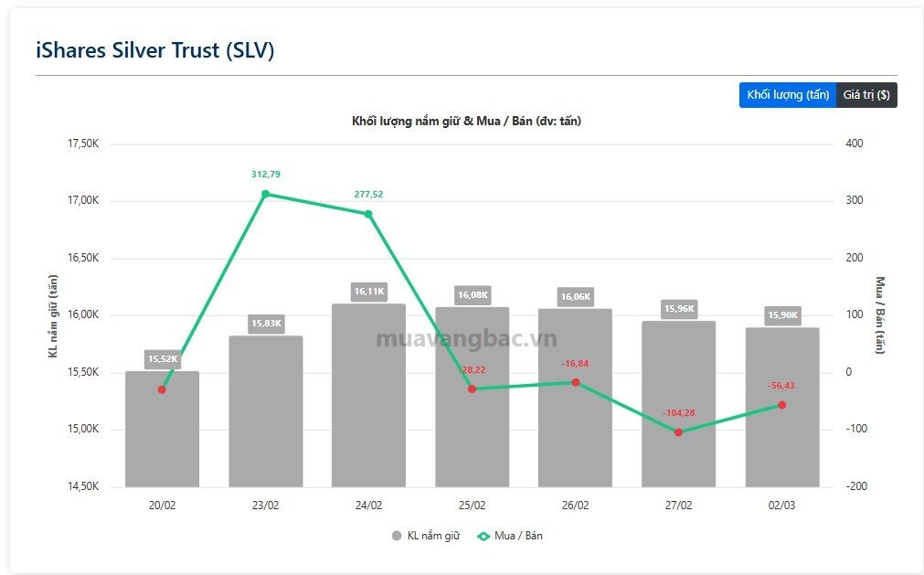Click the chart title Khối lượng nắm giữ & Mua / Bán
Screen dimensions: 924x575
click(x=468, y=120)
